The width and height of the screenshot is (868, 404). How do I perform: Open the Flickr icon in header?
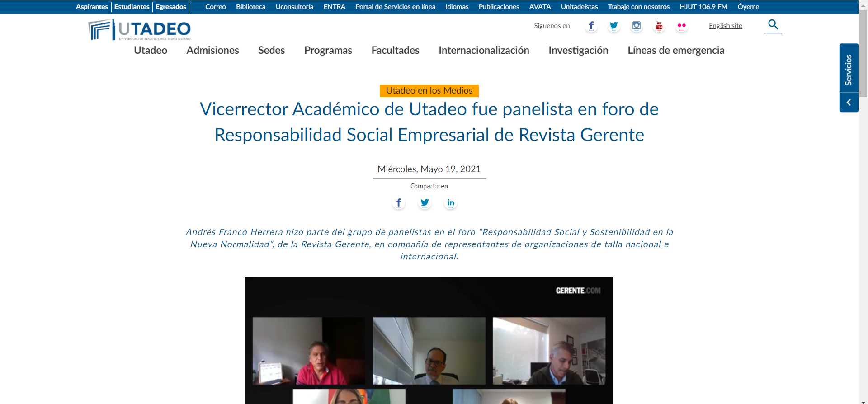click(x=682, y=26)
